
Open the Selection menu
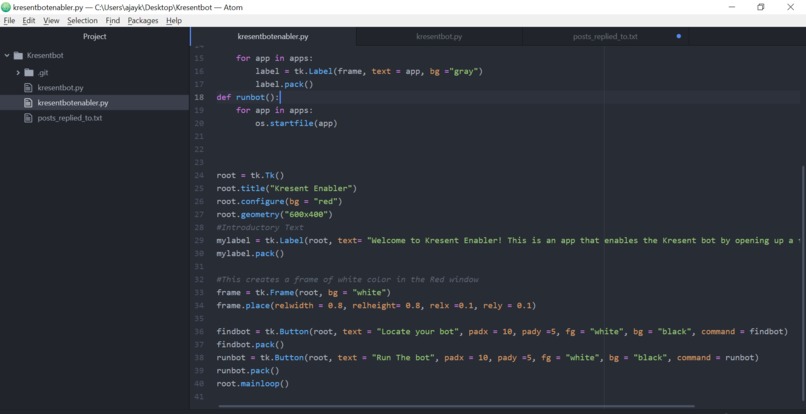pos(82,21)
